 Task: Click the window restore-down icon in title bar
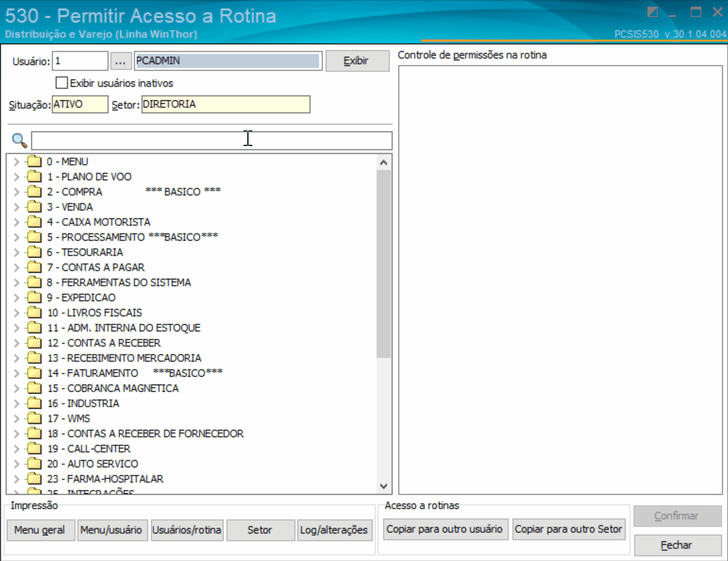click(x=652, y=12)
